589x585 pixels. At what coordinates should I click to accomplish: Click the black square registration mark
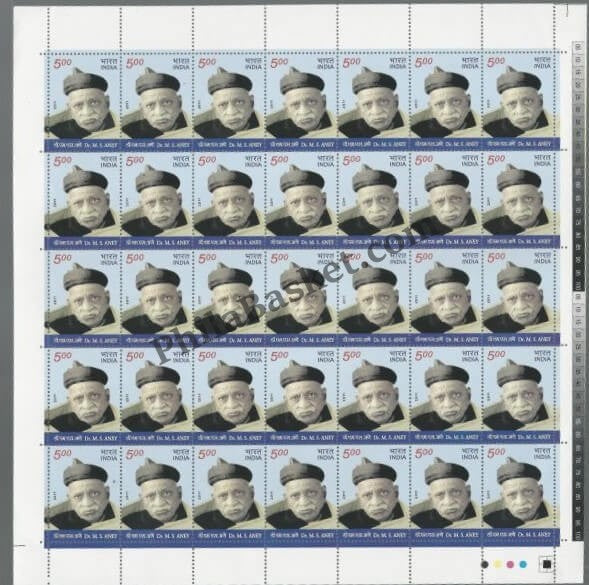coord(547,564)
